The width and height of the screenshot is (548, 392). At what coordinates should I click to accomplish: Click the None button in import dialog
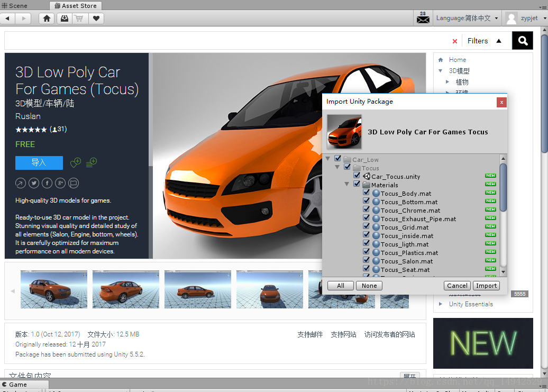coord(369,286)
